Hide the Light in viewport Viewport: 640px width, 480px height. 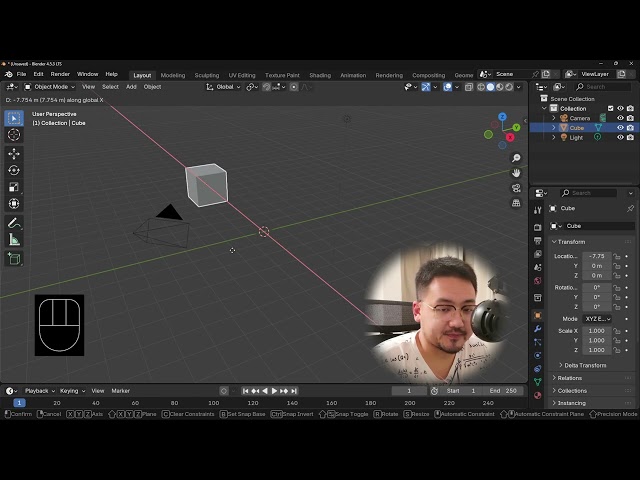[x=620, y=138]
